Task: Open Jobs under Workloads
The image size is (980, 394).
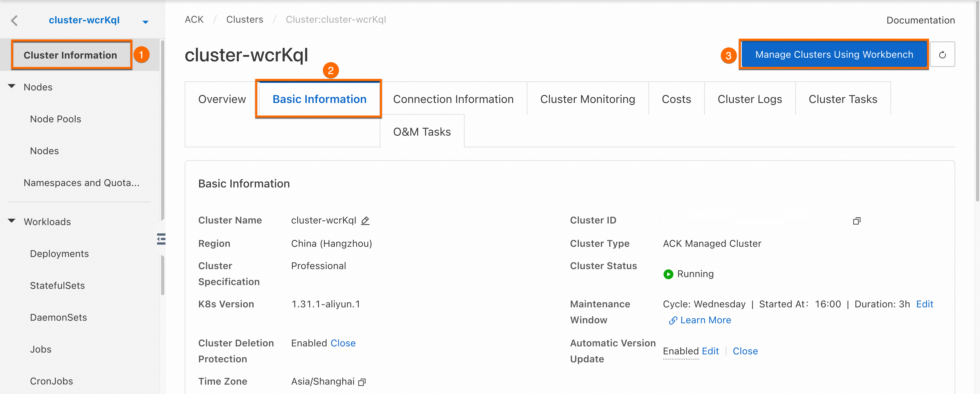Action: (x=41, y=350)
